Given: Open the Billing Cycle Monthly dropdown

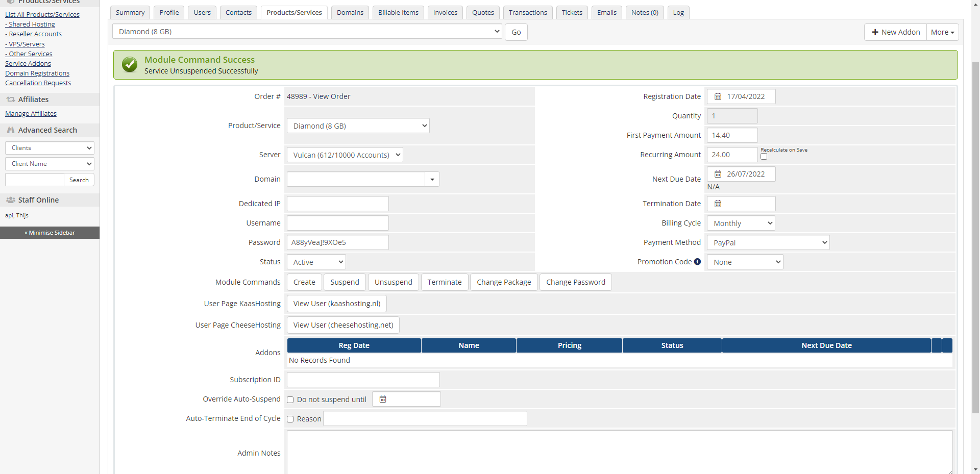Looking at the screenshot, I should point(741,223).
